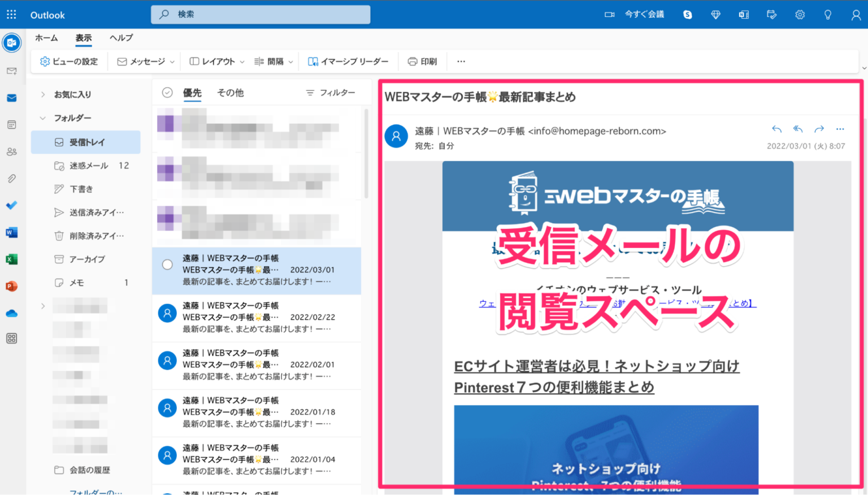Tick the selection circle of 2022/03/01 message
868x495 pixels.
click(167, 264)
